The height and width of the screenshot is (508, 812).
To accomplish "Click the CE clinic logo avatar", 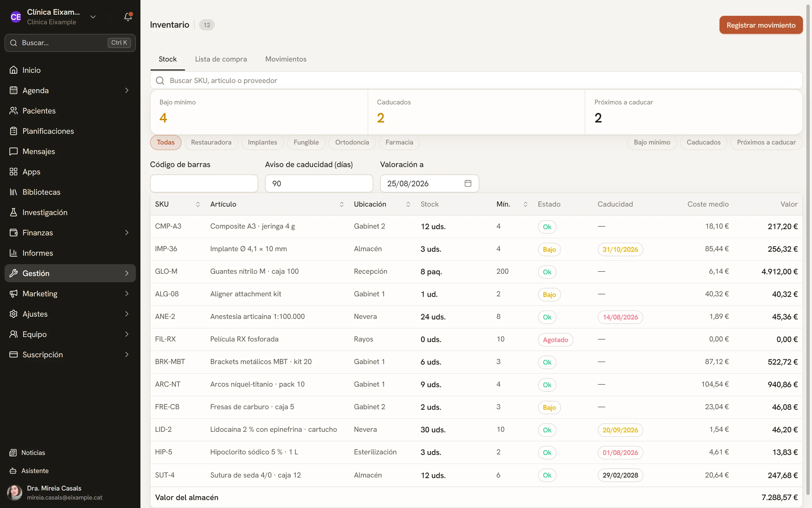I will pyautogui.click(x=16, y=17).
